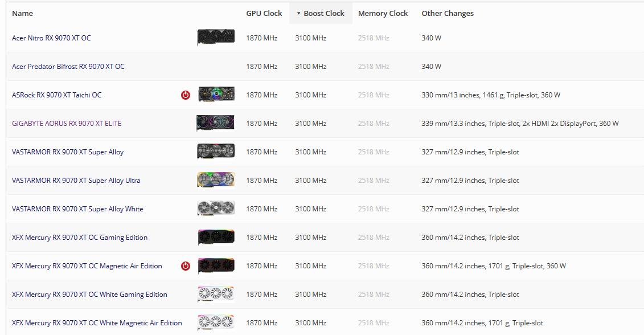Open VASTARMOR Super Alloy Ultra card image

click(x=216, y=180)
